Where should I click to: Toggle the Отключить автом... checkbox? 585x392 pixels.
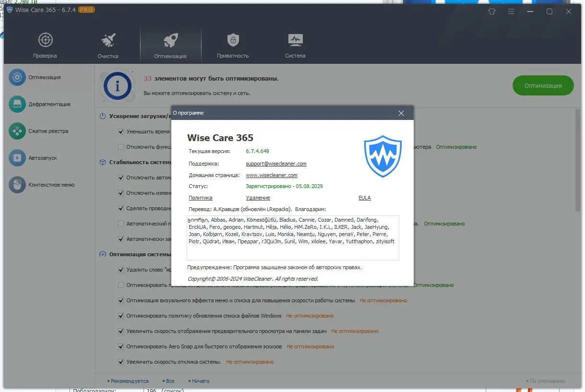click(121, 178)
